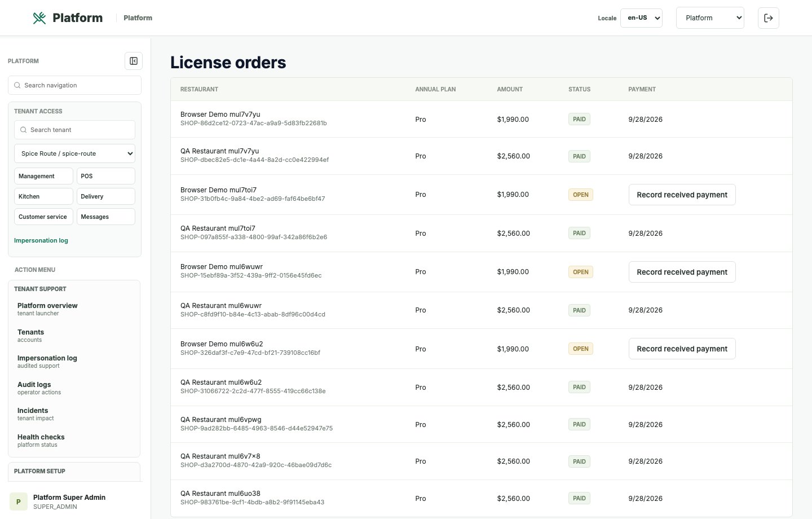Click the $2,560.00 amount for QA Restaurant mul6wuwr
The height and width of the screenshot is (519, 812).
pyautogui.click(x=513, y=310)
